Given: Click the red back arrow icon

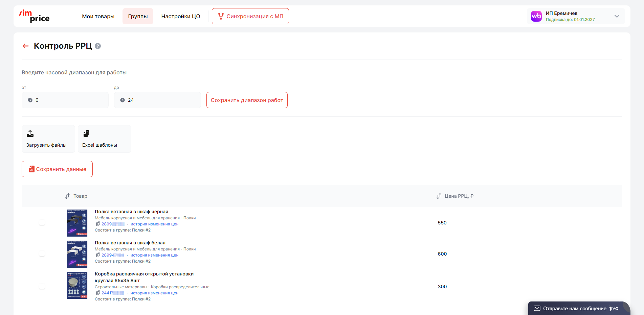Looking at the screenshot, I should [25, 46].
